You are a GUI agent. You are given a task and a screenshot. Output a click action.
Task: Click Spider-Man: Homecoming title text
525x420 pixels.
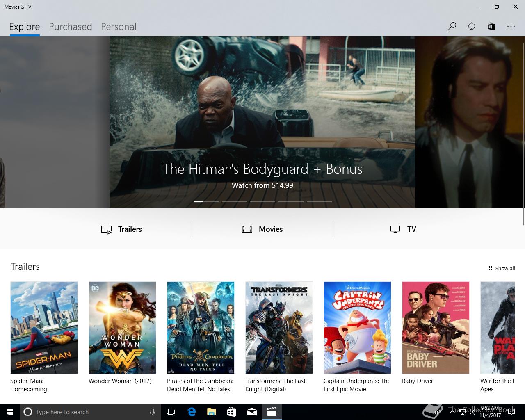pyautogui.click(x=29, y=385)
